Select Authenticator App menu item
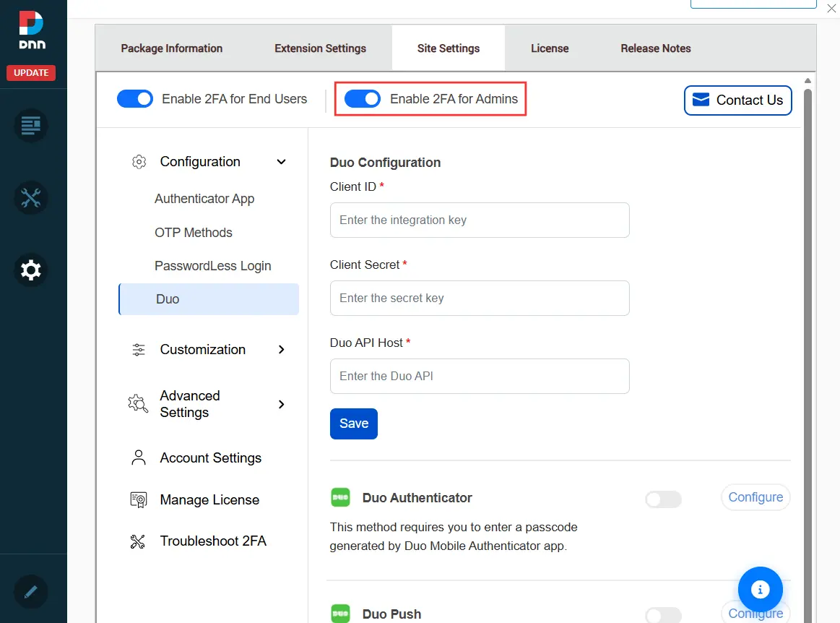This screenshot has height=623, width=840. [x=204, y=199]
